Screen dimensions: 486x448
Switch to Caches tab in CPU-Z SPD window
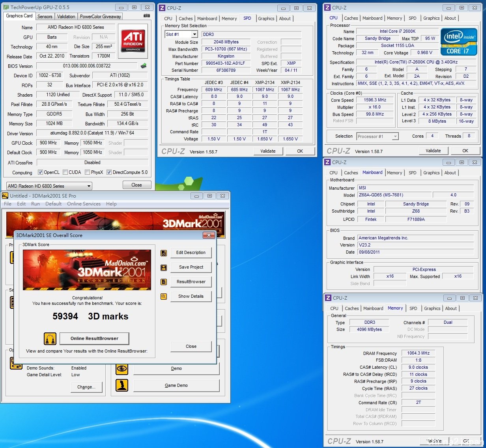pos(185,19)
